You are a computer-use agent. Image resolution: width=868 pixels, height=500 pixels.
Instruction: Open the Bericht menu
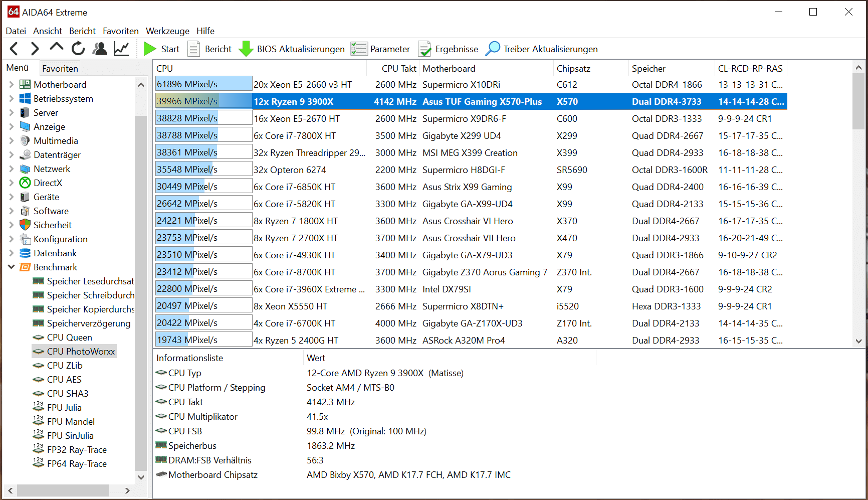pyautogui.click(x=83, y=31)
